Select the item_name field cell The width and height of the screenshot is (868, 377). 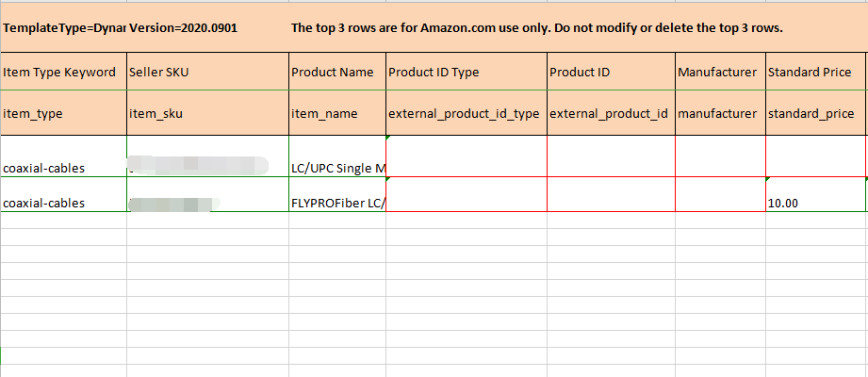pyautogui.click(x=336, y=114)
